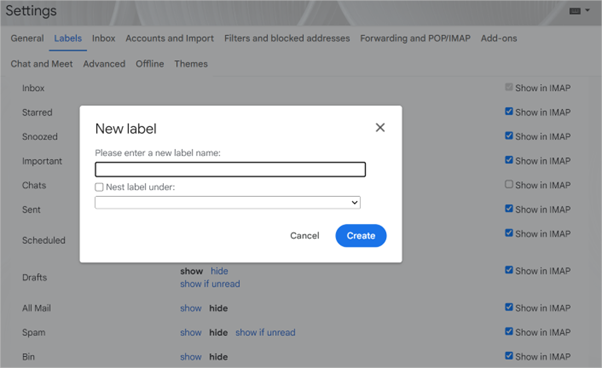The height and width of the screenshot is (368, 602).
Task: Open Forwarding and POP/IMAP tab
Action: tap(415, 38)
